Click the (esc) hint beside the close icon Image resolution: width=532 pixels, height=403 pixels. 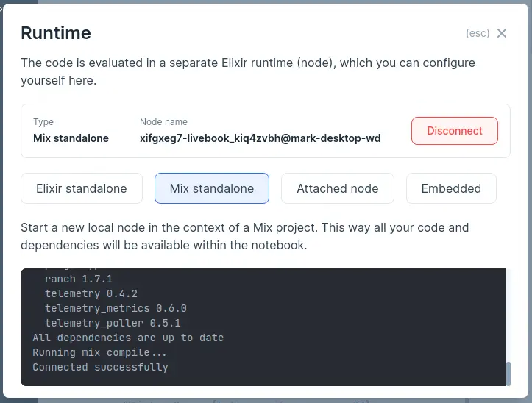[x=478, y=33]
